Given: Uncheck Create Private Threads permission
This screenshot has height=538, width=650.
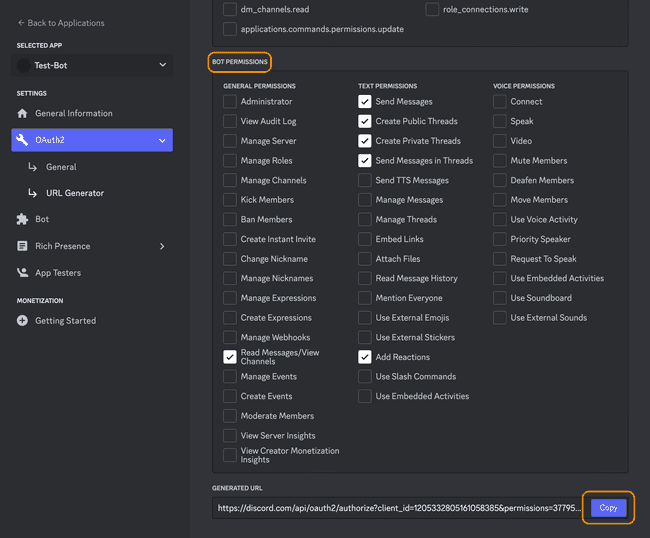Looking at the screenshot, I should [x=364, y=141].
